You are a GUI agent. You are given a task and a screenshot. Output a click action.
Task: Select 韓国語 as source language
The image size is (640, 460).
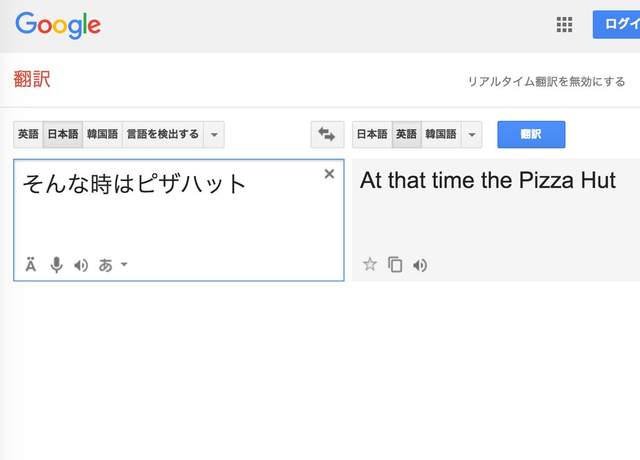click(x=102, y=134)
